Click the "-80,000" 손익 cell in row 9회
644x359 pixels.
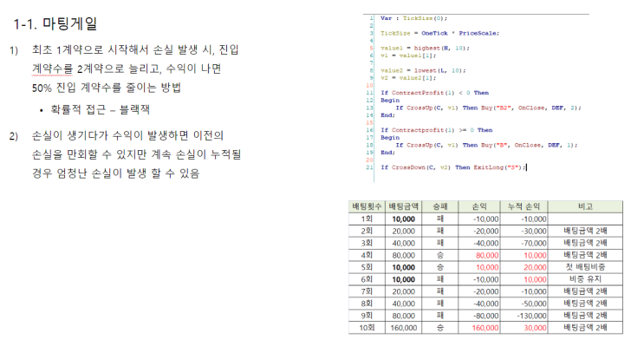coord(479,316)
